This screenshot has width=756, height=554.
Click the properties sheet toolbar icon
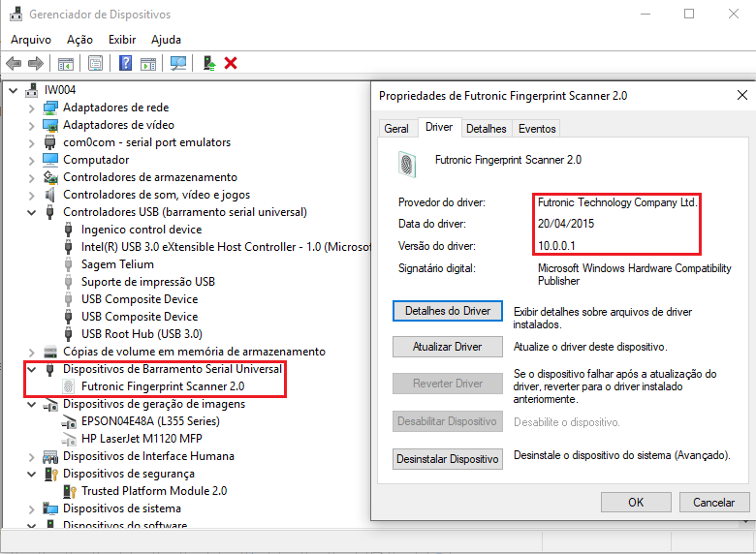point(96,63)
